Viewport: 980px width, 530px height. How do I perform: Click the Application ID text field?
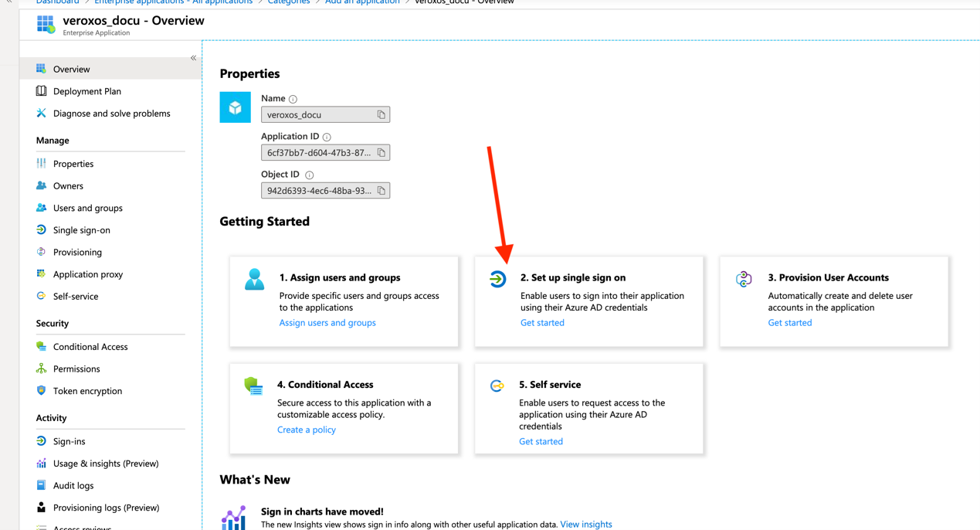325,153
